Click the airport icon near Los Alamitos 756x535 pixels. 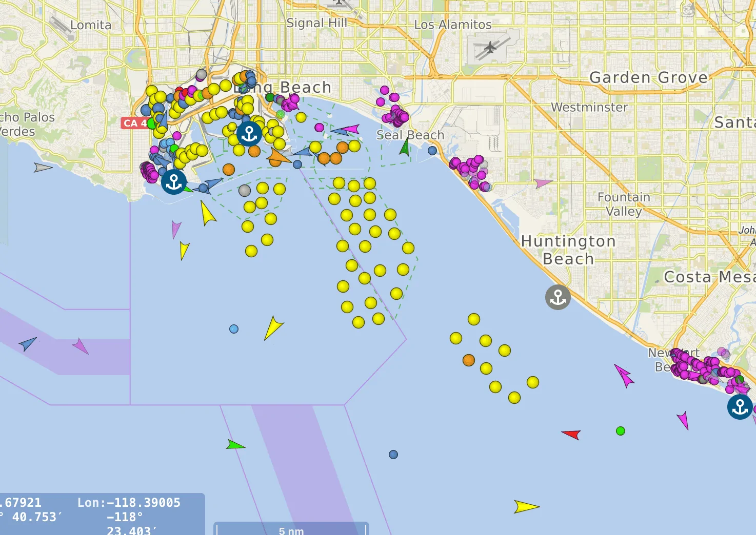click(491, 48)
